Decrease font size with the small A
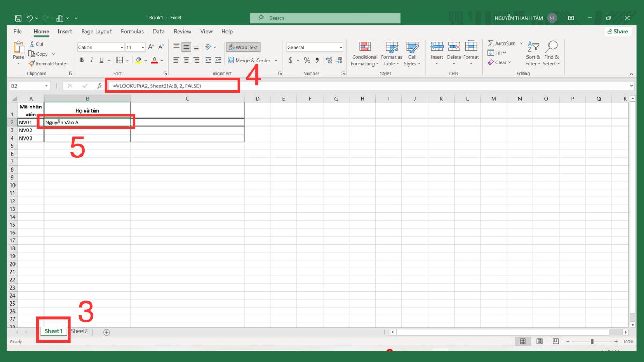 pyautogui.click(x=161, y=47)
